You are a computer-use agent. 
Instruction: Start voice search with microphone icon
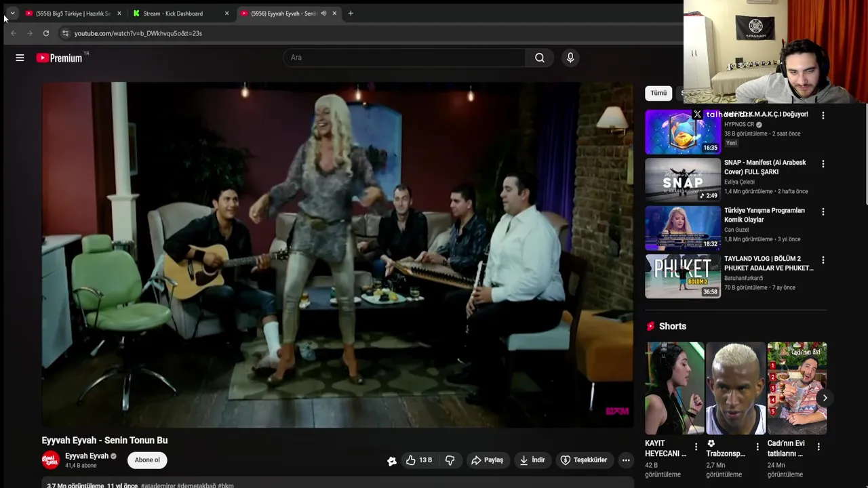click(570, 58)
